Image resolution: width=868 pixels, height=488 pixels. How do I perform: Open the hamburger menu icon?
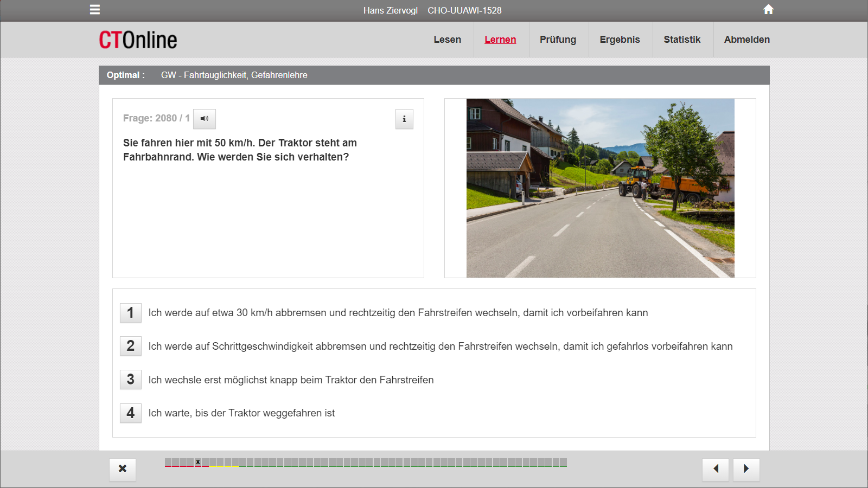[95, 10]
